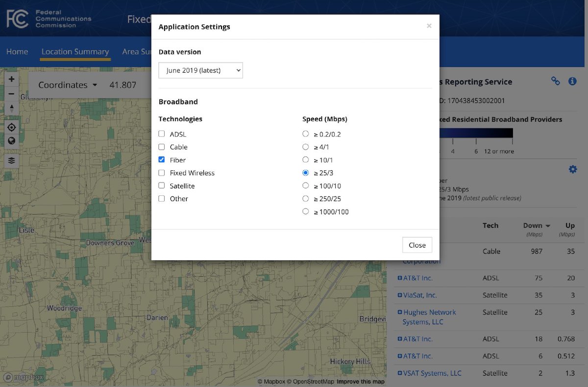Close the Application Settings dialog with X
The width and height of the screenshot is (588, 387).
[x=429, y=26]
